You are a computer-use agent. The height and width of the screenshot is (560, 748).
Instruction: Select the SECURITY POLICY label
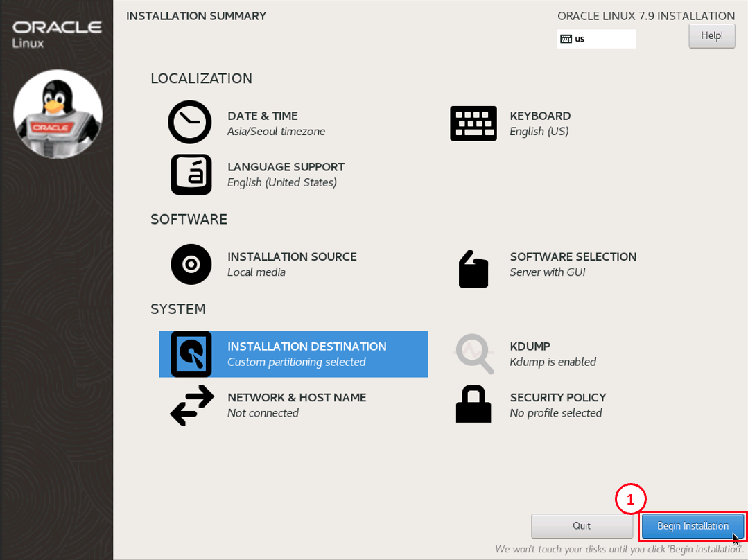557,397
